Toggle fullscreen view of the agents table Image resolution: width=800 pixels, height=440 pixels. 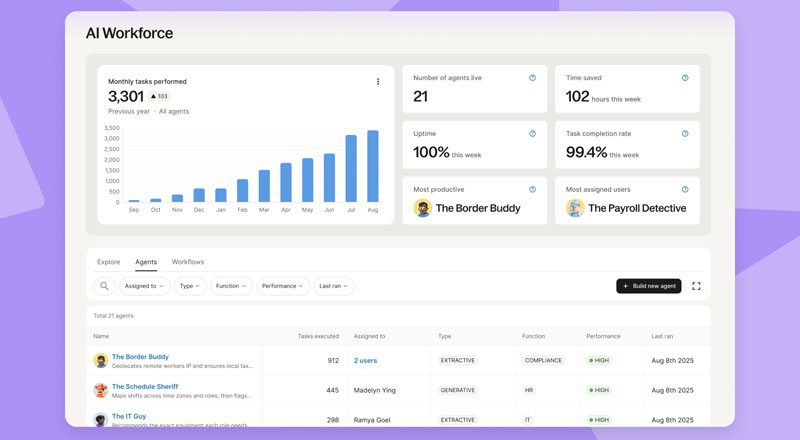696,286
